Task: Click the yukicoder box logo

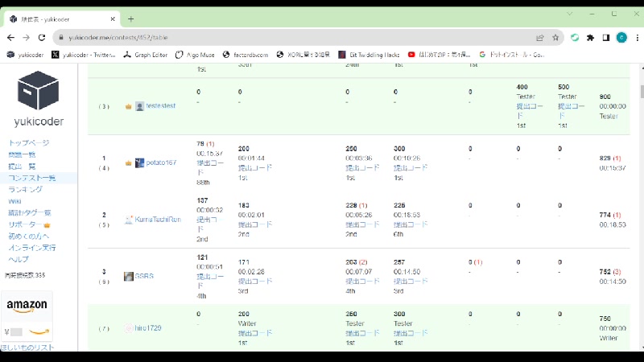Action: (x=38, y=91)
